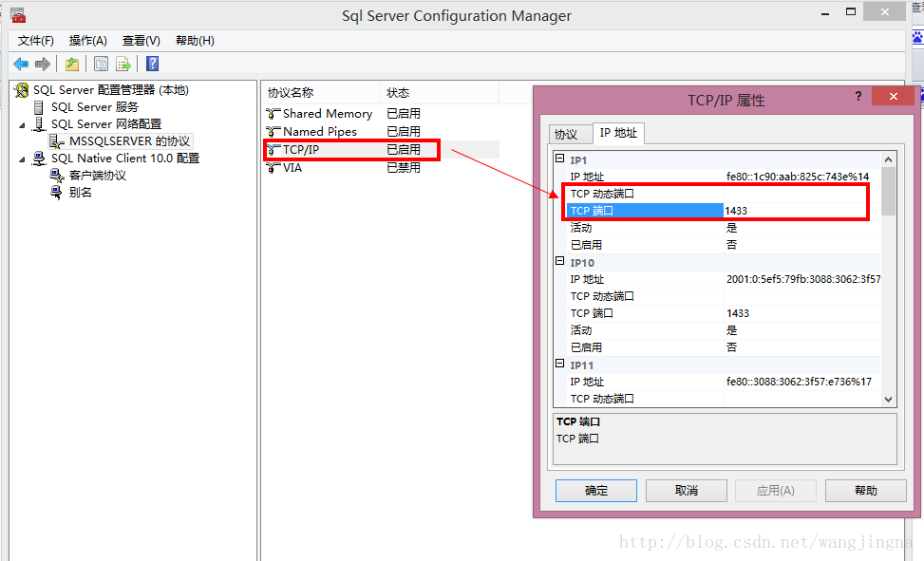Click the blue help question mark toolbar icon

coord(153,64)
